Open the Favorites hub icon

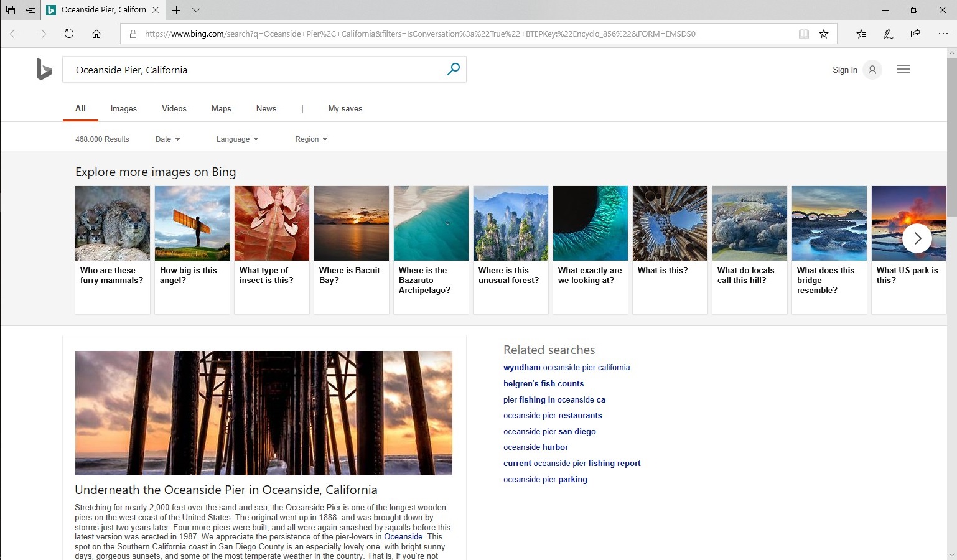click(861, 34)
